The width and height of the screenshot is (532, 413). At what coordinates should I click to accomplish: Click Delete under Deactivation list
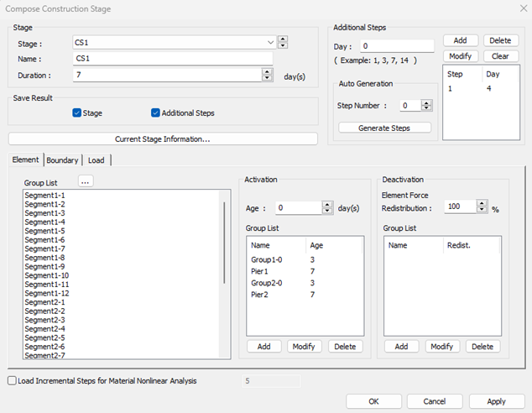[482, 347]
